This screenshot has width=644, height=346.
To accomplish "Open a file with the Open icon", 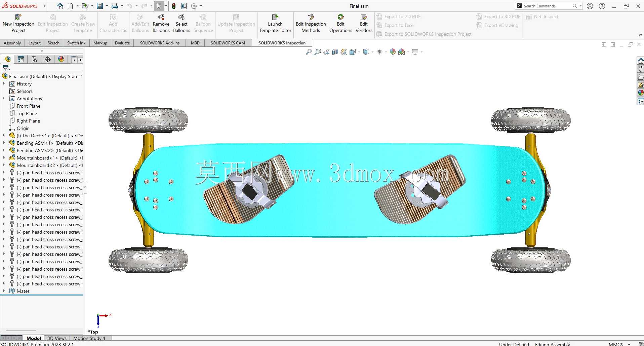I will 85,6.
